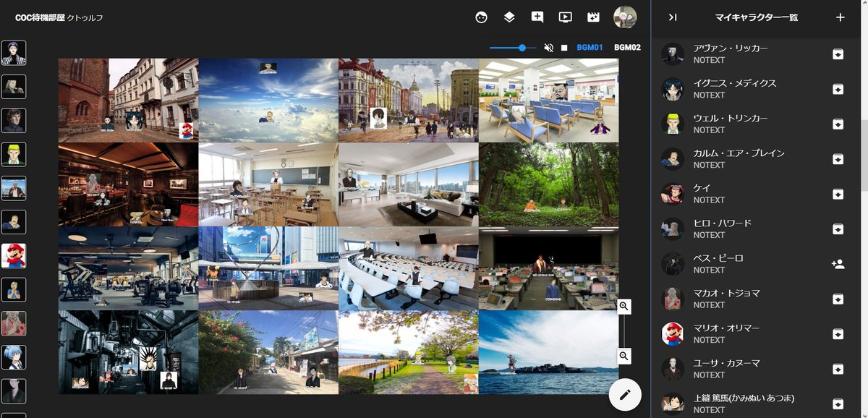Store マカオ・トジョマ from the board
This screenshot has height=418, width=868.
click(838, 299)
